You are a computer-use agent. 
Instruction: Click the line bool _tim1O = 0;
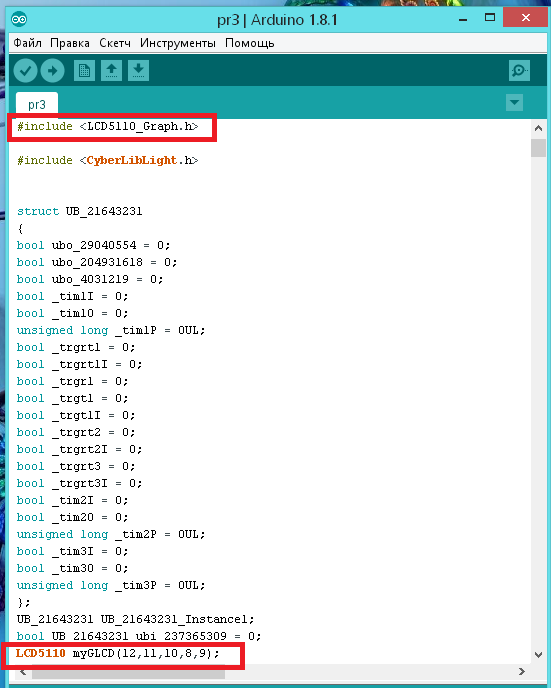pos(72,313)
